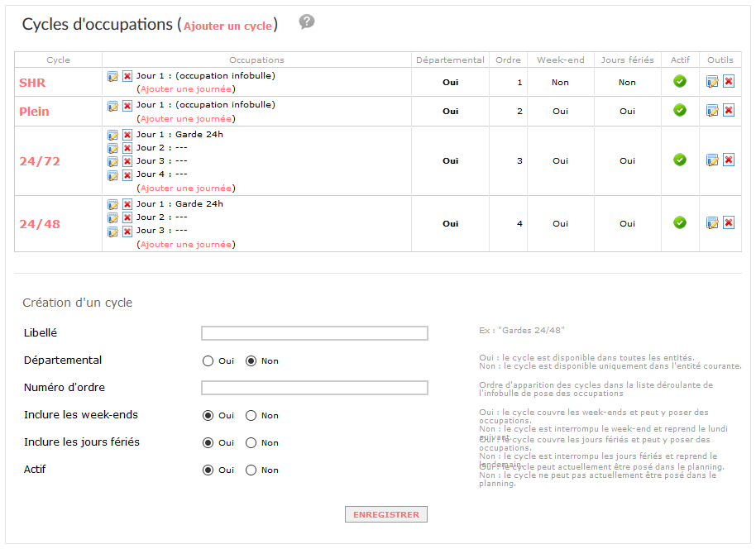The width and height of the screenshot is (756, 549).
Task: Edit Jour 3 of the 24/48 cycle
Action: pyautogui.click(x=112, y=232)
